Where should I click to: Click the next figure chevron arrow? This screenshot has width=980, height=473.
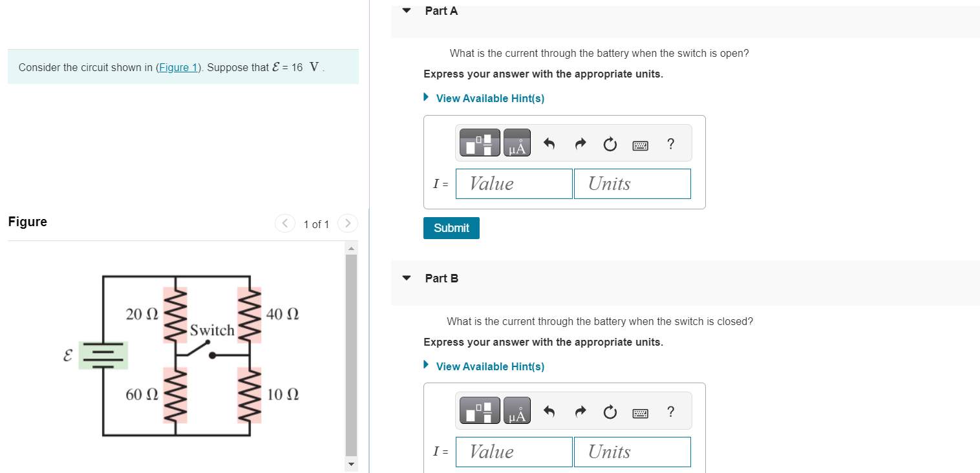point(347,223)
